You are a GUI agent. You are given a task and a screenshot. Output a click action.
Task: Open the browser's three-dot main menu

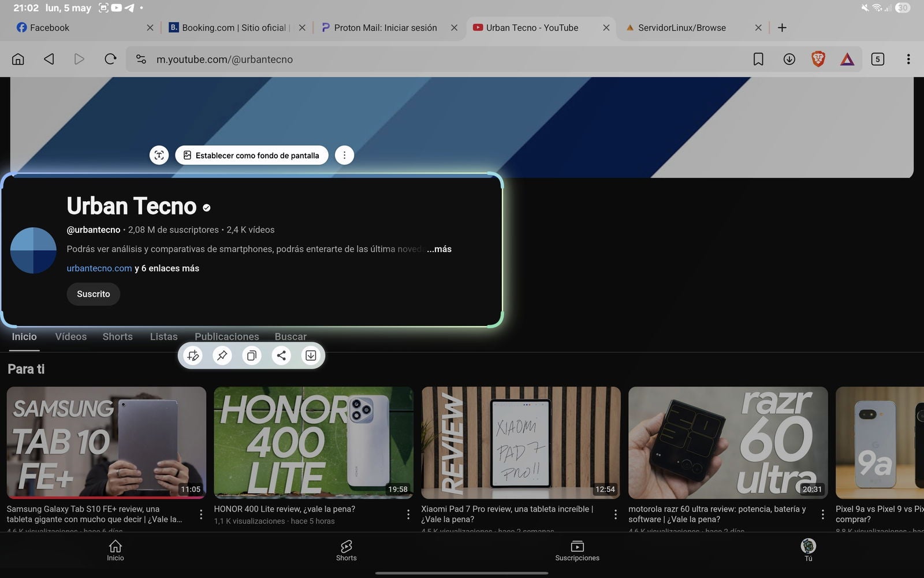pyautogui.click(x=908, y=59)
